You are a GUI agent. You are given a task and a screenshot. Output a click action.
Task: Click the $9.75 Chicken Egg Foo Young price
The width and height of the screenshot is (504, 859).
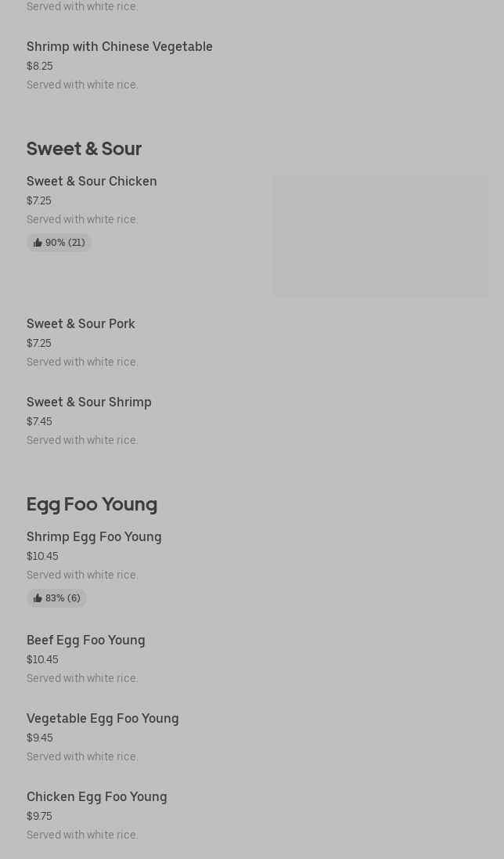point(39,817)
